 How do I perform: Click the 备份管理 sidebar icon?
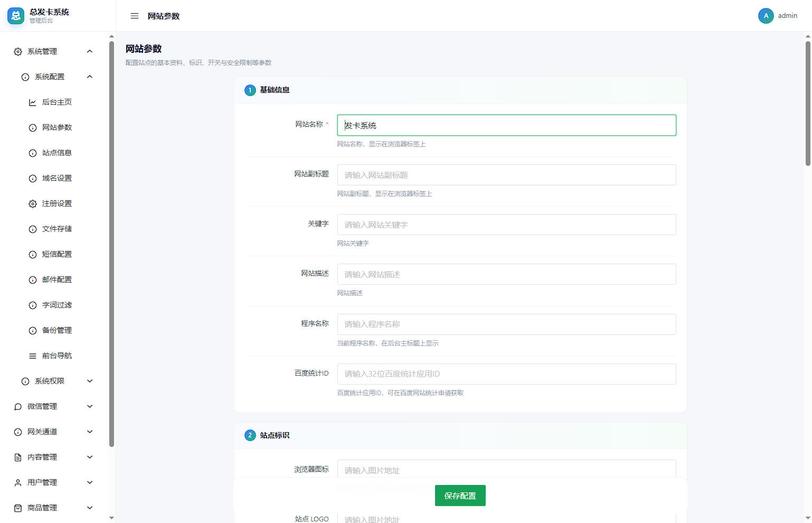33,330
